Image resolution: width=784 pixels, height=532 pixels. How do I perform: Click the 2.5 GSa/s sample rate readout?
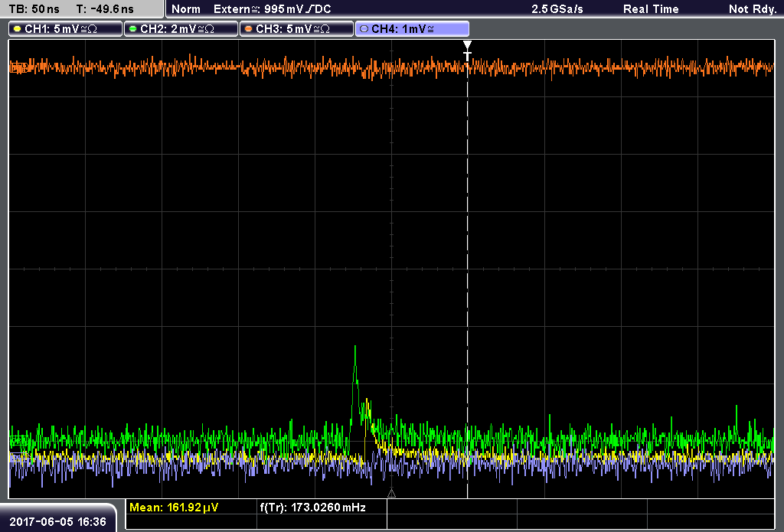pos(557,9)
